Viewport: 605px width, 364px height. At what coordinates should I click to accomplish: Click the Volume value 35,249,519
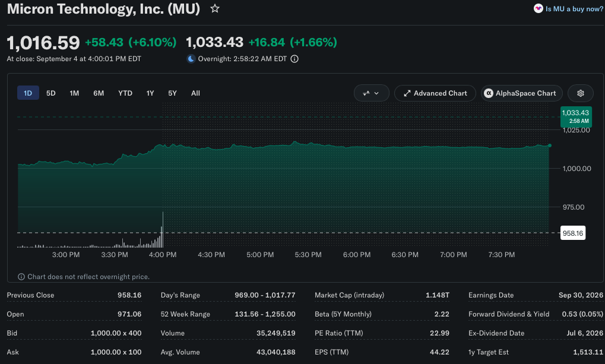[x=276, y=333]
